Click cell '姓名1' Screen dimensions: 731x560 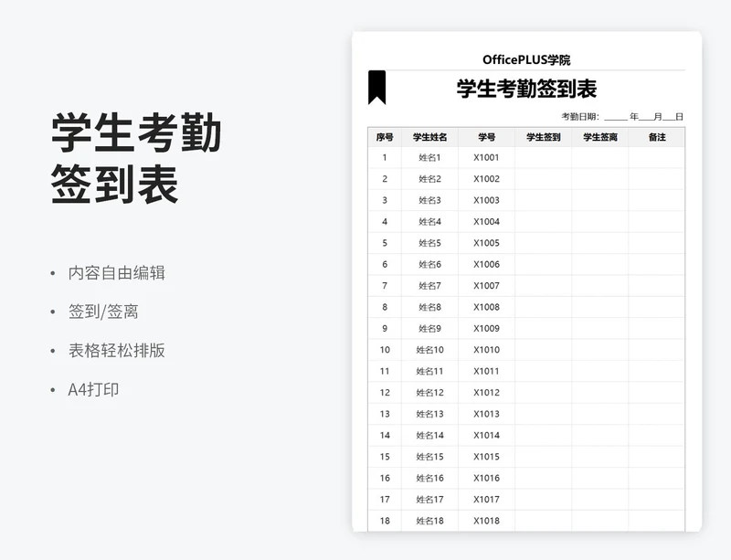(429, 158)
